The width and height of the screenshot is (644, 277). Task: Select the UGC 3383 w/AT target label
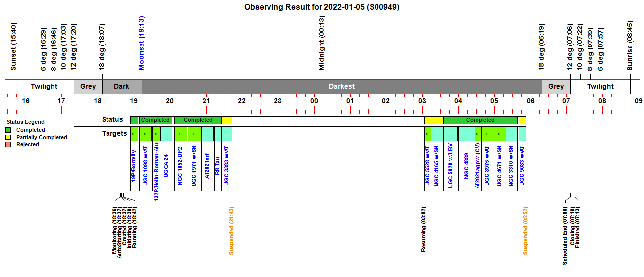[x=226, y=166]
